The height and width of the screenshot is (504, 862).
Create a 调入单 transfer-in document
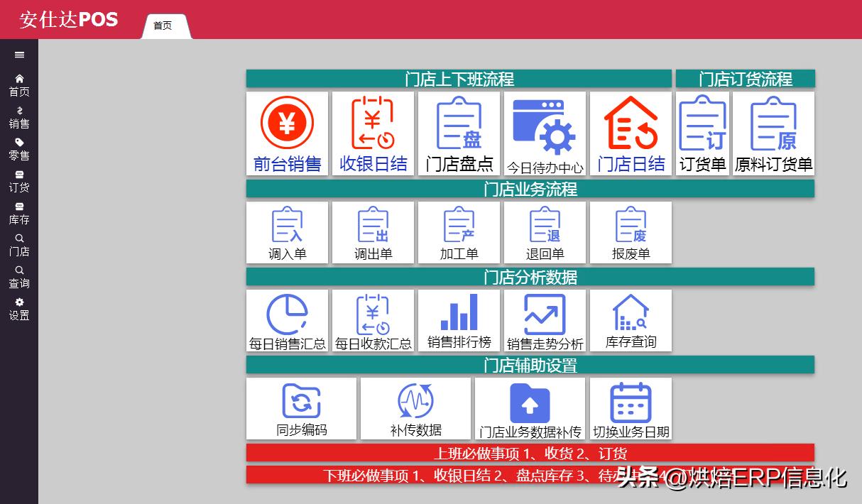[x=287, y=231]
